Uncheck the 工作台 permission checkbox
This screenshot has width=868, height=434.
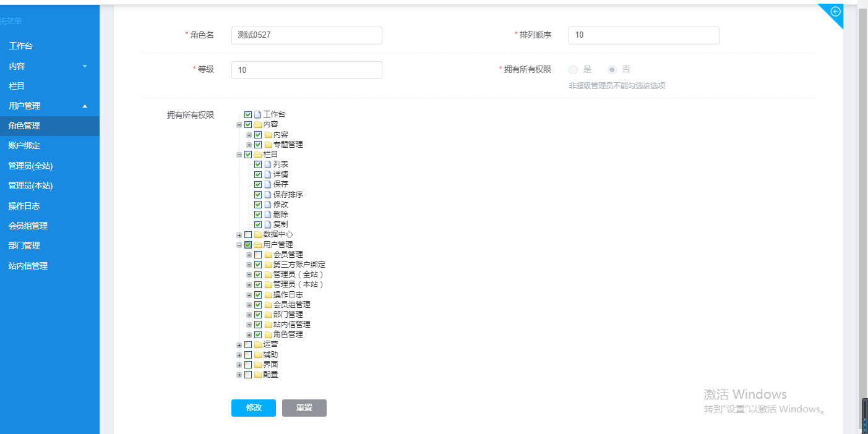point(248,114)
